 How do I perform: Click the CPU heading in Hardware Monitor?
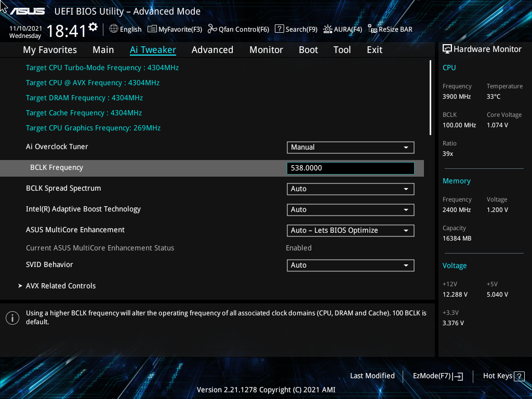(449, 68)
